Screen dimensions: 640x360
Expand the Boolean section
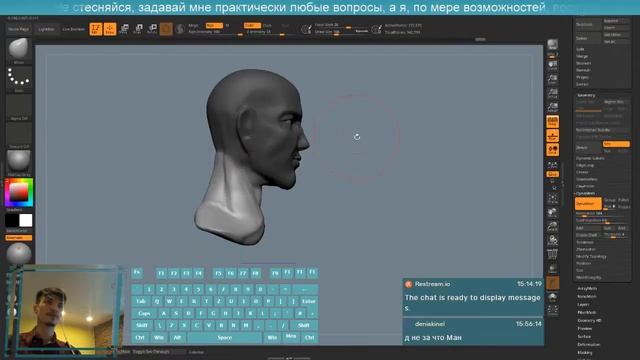(x=584, y=63)
